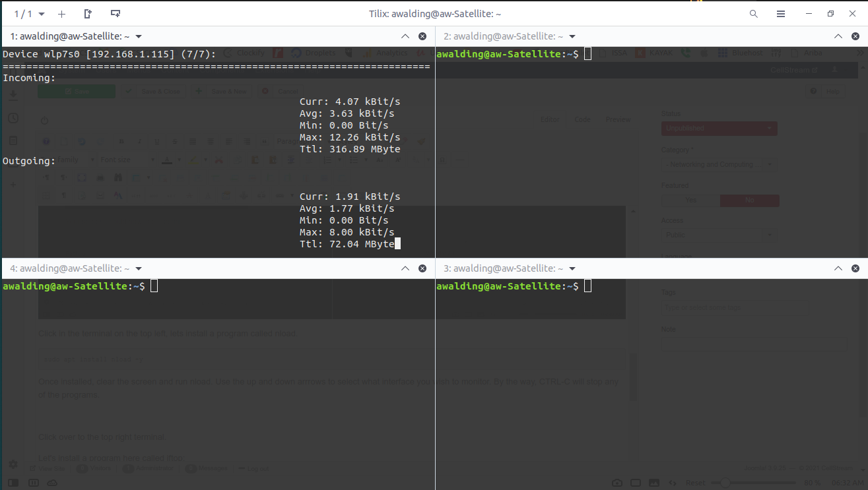Open the Tilix search icon
Screen dimensions: 868x490
pos(754,14)
